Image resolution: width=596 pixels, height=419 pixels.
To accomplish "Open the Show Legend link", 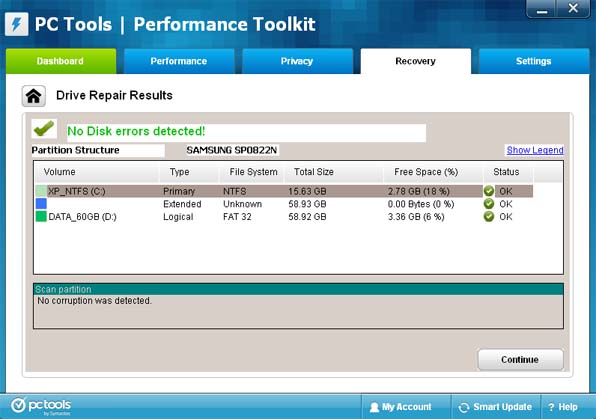I will [x=535, y=150].
